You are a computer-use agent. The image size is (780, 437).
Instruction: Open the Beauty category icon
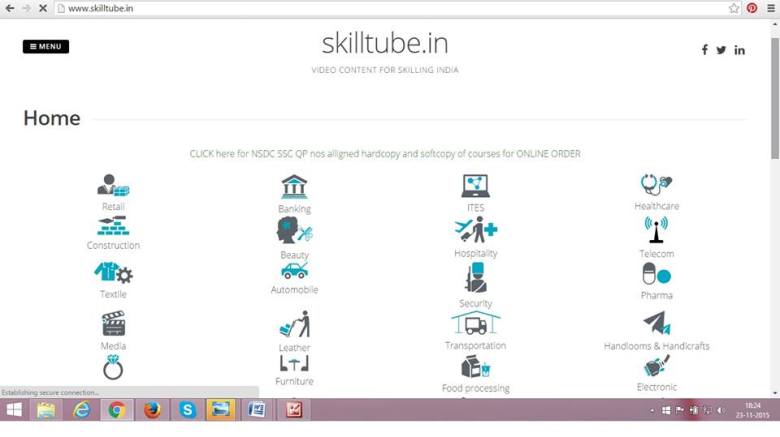point(294,231)
